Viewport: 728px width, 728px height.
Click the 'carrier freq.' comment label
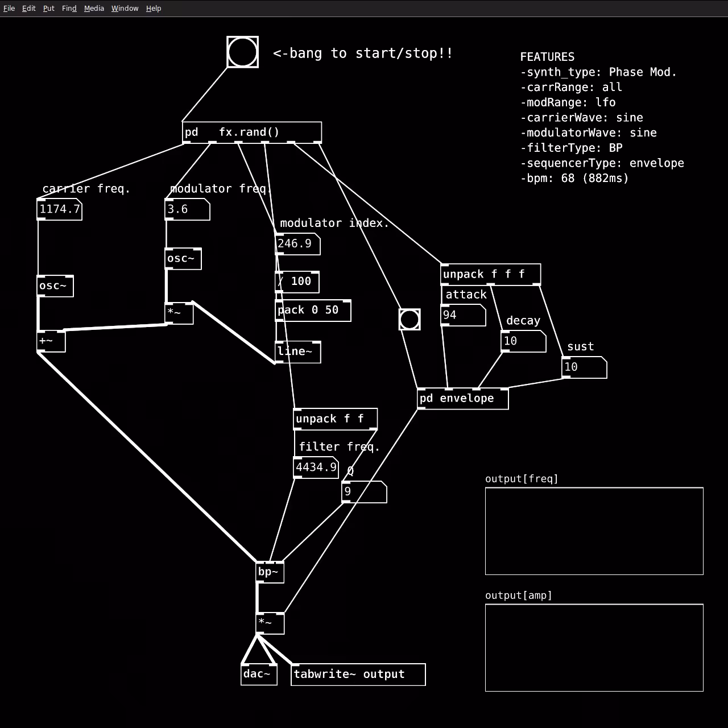click(x=86, y=189)
